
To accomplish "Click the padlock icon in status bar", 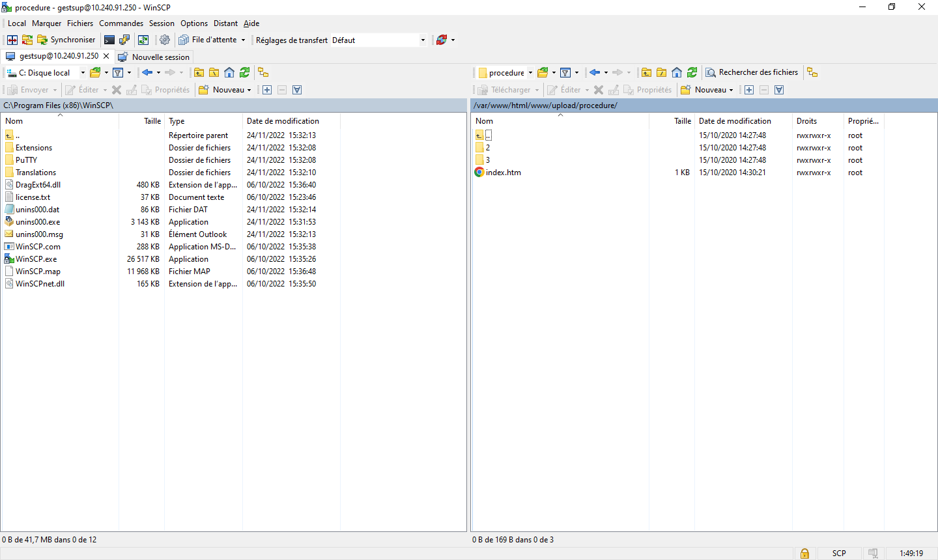I will coord(804,553).
